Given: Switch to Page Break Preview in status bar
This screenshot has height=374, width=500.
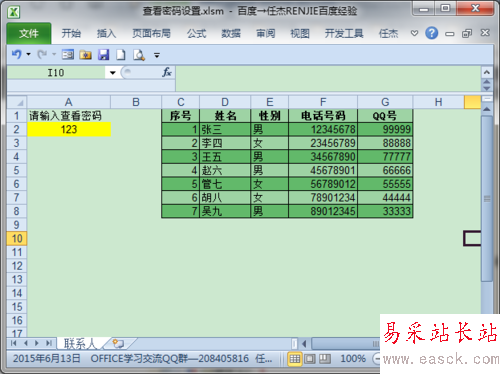Looking at the screenshot, I should point(325,359).
